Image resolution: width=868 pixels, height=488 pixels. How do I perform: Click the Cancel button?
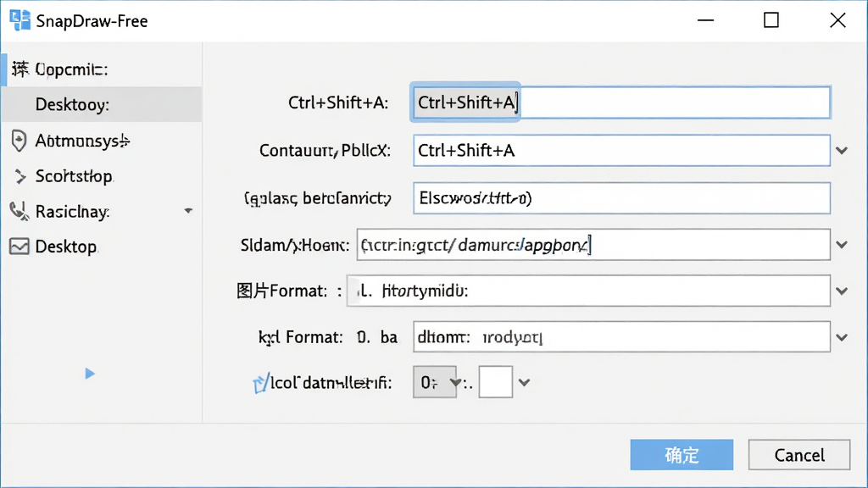tap(799, 455)
